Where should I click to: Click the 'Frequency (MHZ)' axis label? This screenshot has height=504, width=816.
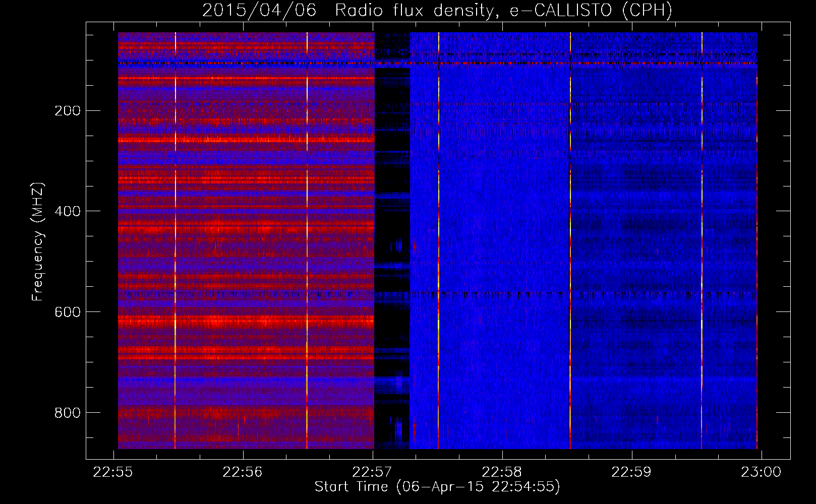pyautogui.click(x=38, y=242)
